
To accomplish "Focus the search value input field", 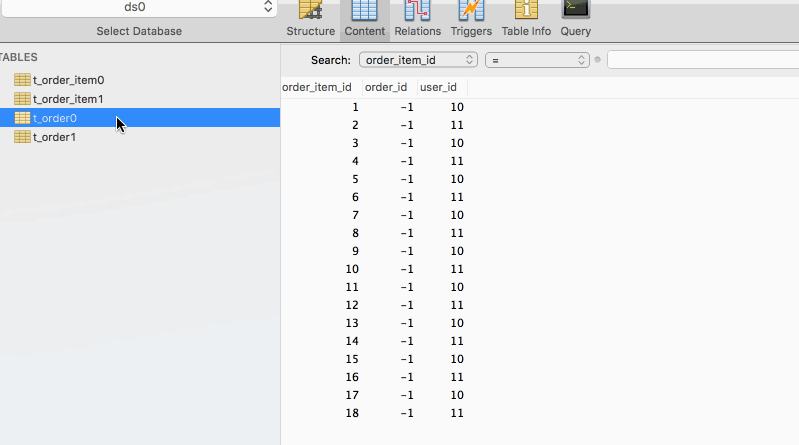I will coord(703,60).
